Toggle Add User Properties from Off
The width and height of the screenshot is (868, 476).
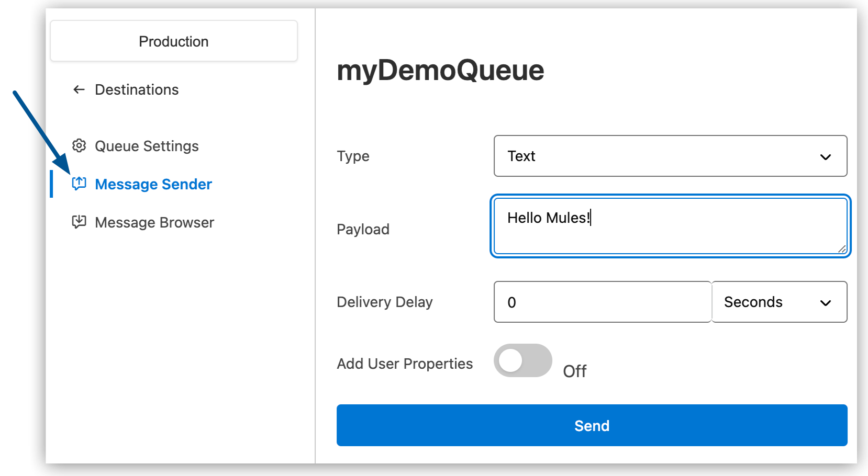pyautogui.click(x=522, y=360)
